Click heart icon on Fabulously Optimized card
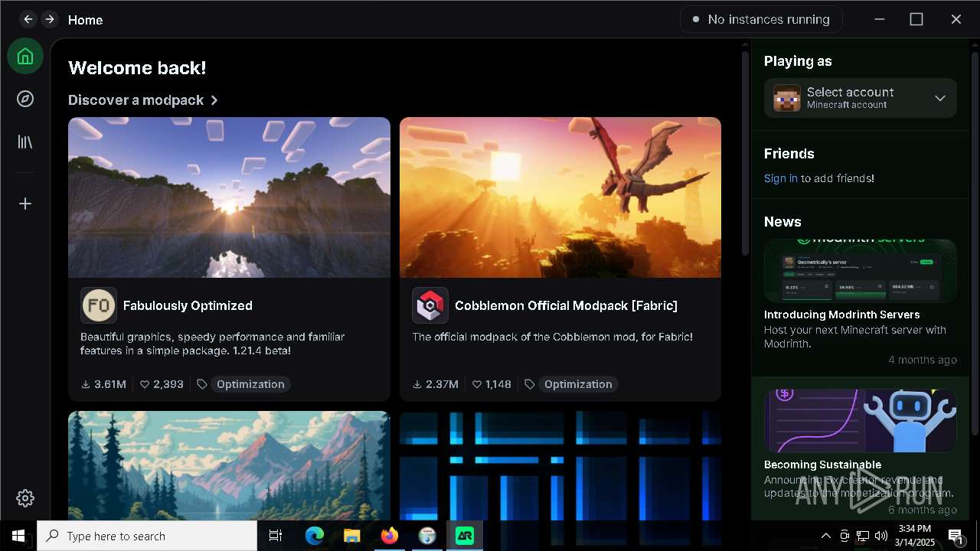This screenshot has width=980, height=551. (x=145, y=384)
